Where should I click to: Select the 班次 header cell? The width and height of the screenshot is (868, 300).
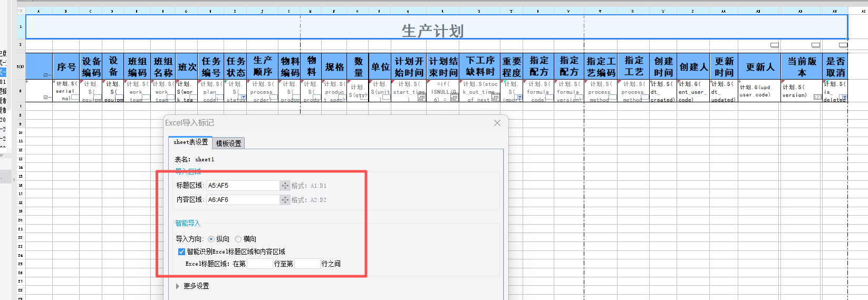[x=187, y=66]
